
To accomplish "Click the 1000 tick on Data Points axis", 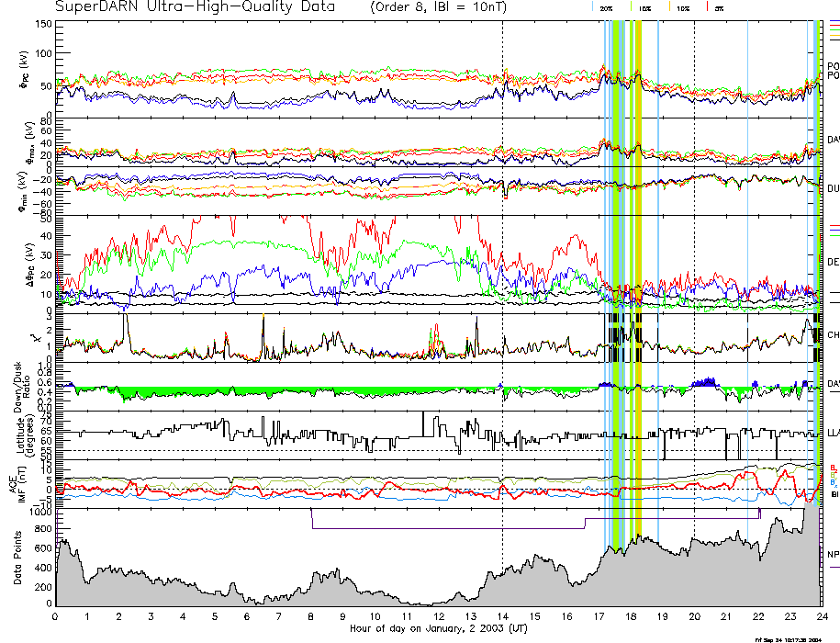I will pyautogui.click(x=41, y=514).
